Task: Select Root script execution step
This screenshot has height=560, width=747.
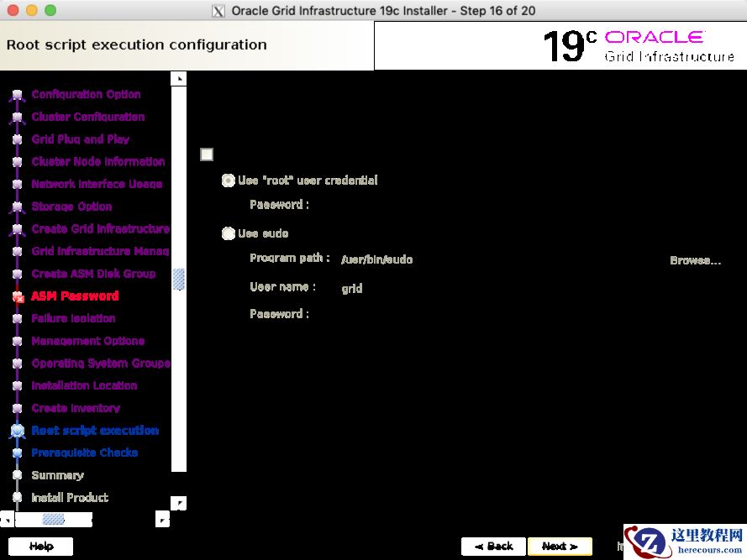Action: tap(95, 431)
